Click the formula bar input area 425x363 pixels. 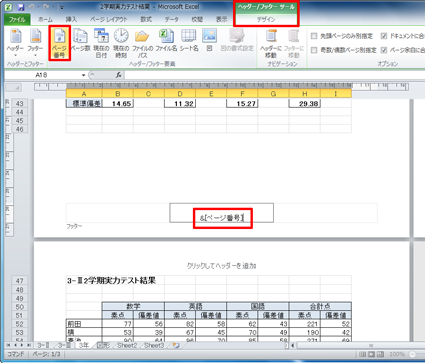click(274, 75)
